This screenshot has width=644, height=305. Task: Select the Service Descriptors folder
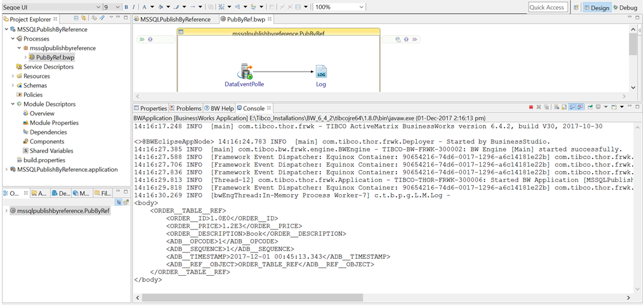click(45, 67)
